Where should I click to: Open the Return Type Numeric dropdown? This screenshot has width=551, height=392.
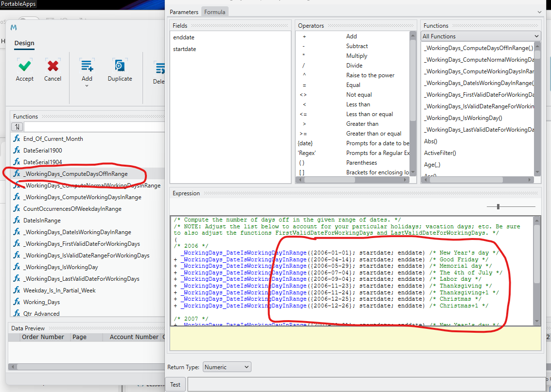[227, 367]
